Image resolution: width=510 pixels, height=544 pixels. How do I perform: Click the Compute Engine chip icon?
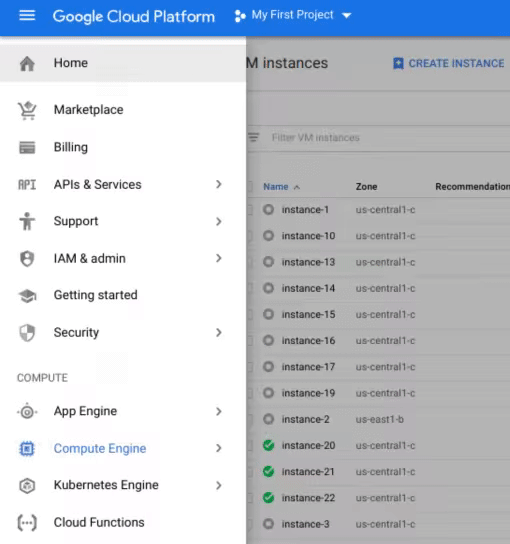click(x=27, y=449)
